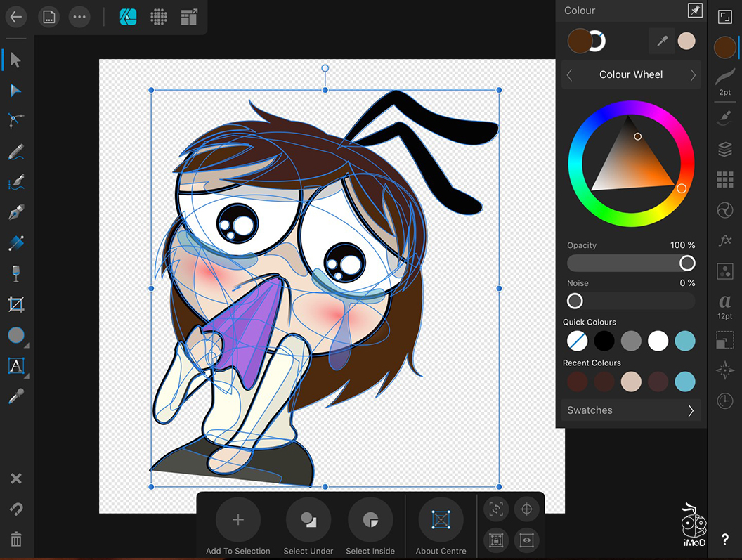Viewport: 742px width, 560px height.
Task: Open the Layers studio panel
Action: point(724,149)
